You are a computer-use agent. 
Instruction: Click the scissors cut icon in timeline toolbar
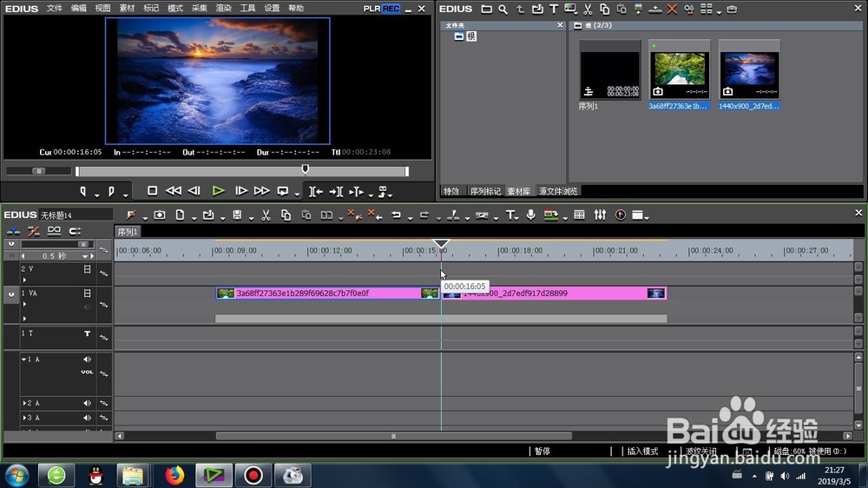[x=266, y=215]
